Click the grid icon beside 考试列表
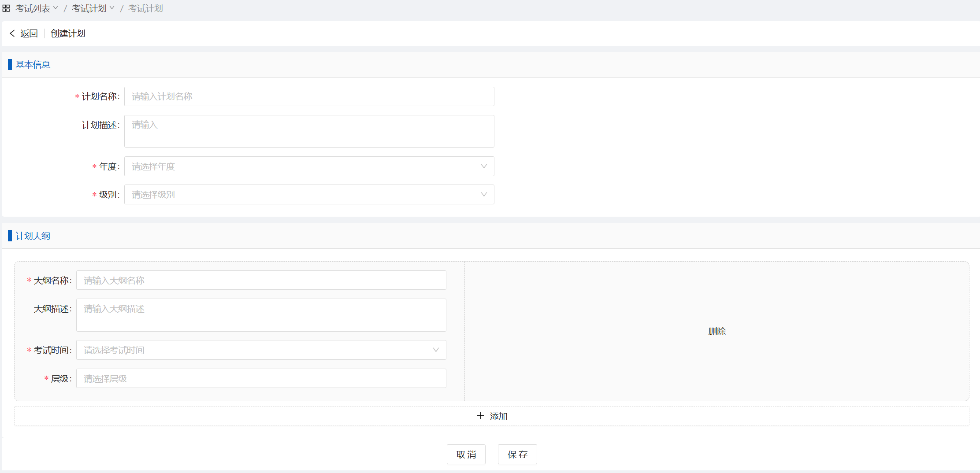The width and height of the screenshot is (980, 473). pyautogui.click(x=6, y=8)
